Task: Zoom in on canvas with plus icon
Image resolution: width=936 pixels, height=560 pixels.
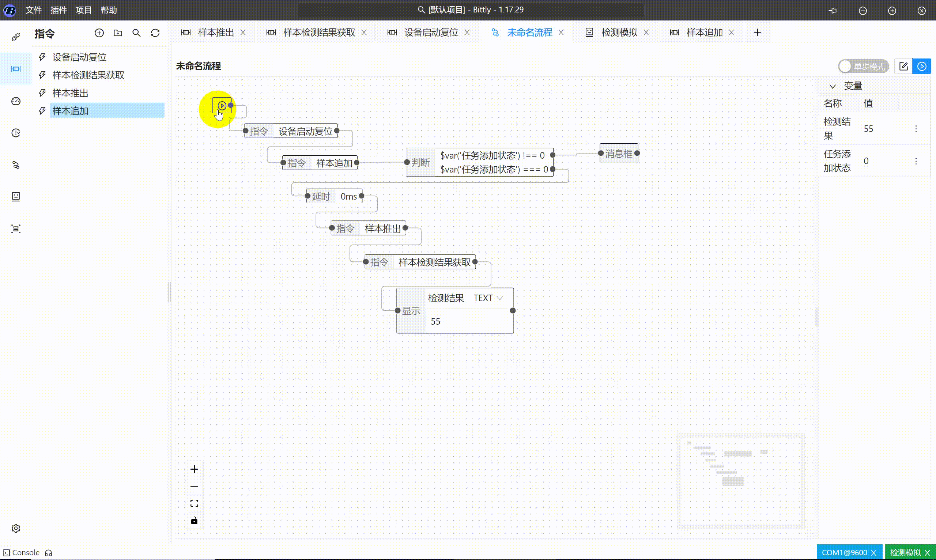Action: pos(195,469)
